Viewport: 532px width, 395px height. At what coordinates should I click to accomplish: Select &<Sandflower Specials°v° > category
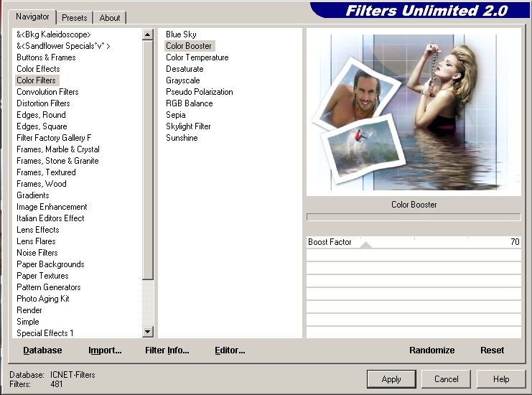tap(63, 46)
